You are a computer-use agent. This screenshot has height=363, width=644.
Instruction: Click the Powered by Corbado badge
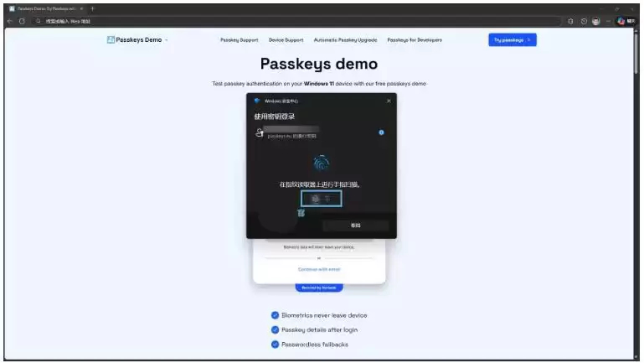click(319, 288)
